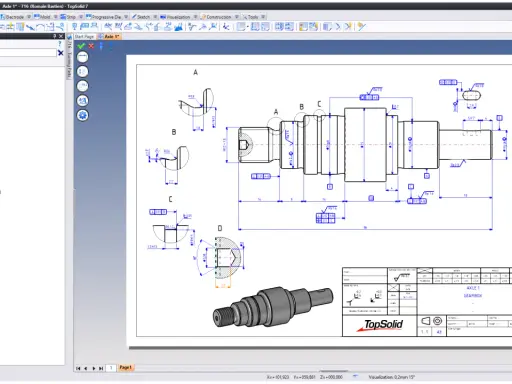Open the Mold tab dropdown arrow
The image size is (512, 384).
(55, 16)
